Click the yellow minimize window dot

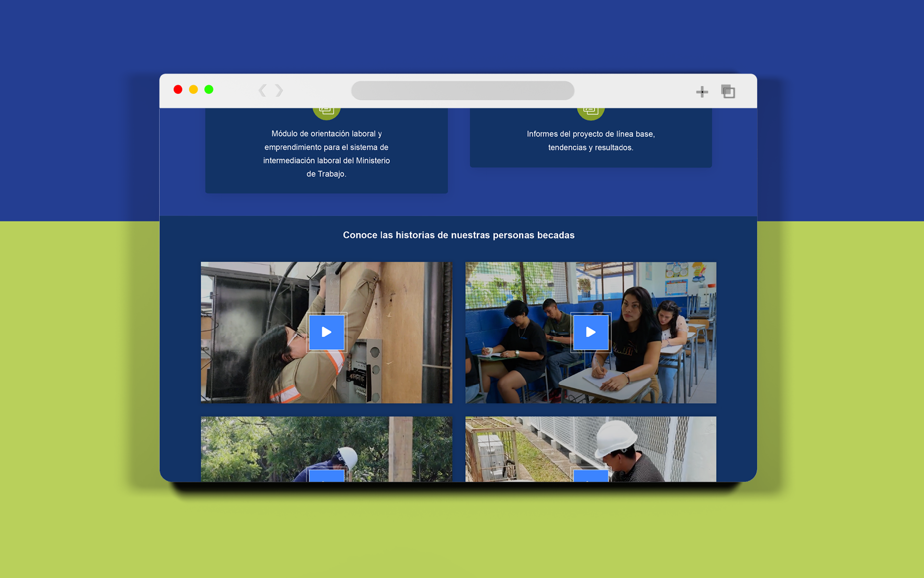(193, 90)
